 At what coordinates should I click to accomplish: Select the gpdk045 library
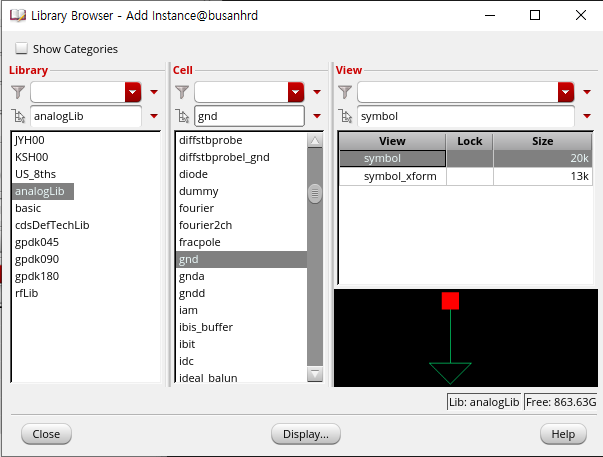[37, 242]
